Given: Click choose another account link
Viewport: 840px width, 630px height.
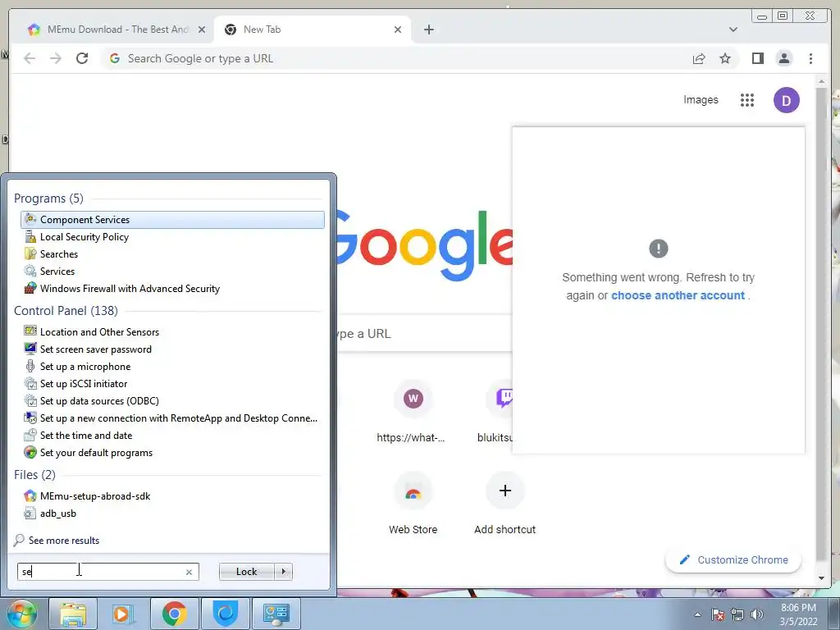Looking at the screenshot, I should 678,295.
